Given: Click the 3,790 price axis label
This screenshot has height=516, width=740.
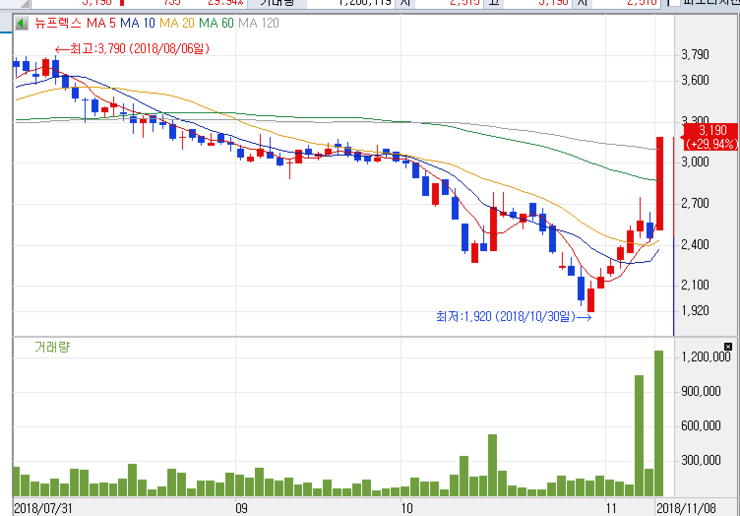Looking at the screenshot, I should click(695, 55).
